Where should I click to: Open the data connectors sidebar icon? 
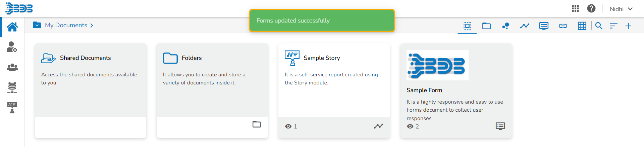[x=12, y=87]
